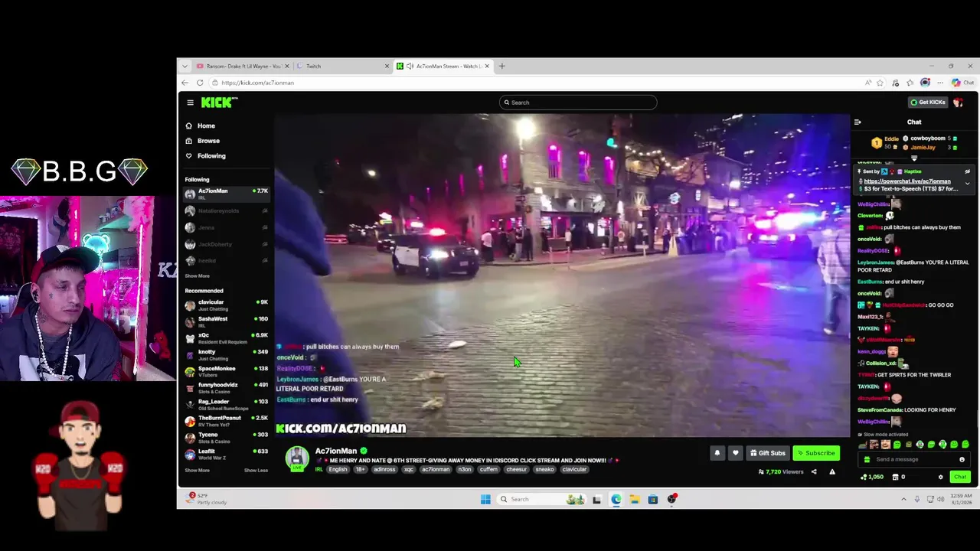Toggle stream notifications bell
The width and height of the screenshot is (980, 551).
point(717,453)
